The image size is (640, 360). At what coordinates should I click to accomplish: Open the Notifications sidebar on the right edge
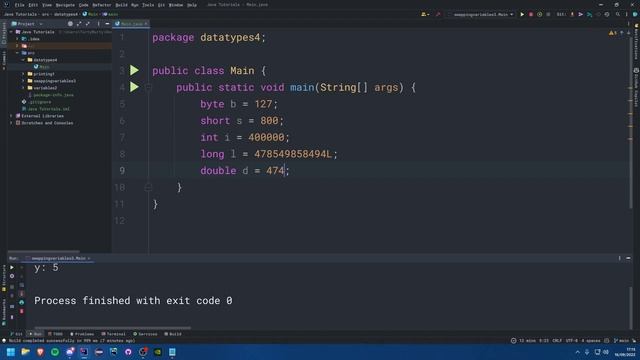pos(636,42)
